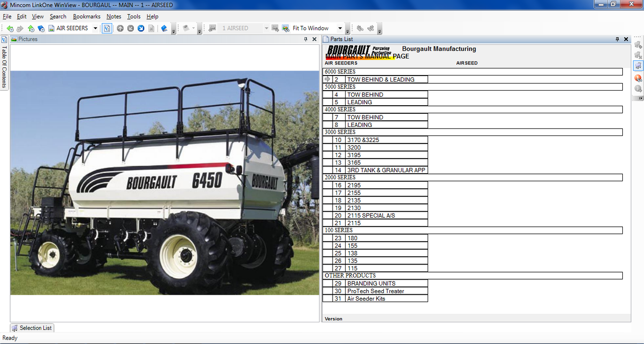Pin the Parts List panel
Viewport: 644px width, 344px height.
[x=618, y=39]
